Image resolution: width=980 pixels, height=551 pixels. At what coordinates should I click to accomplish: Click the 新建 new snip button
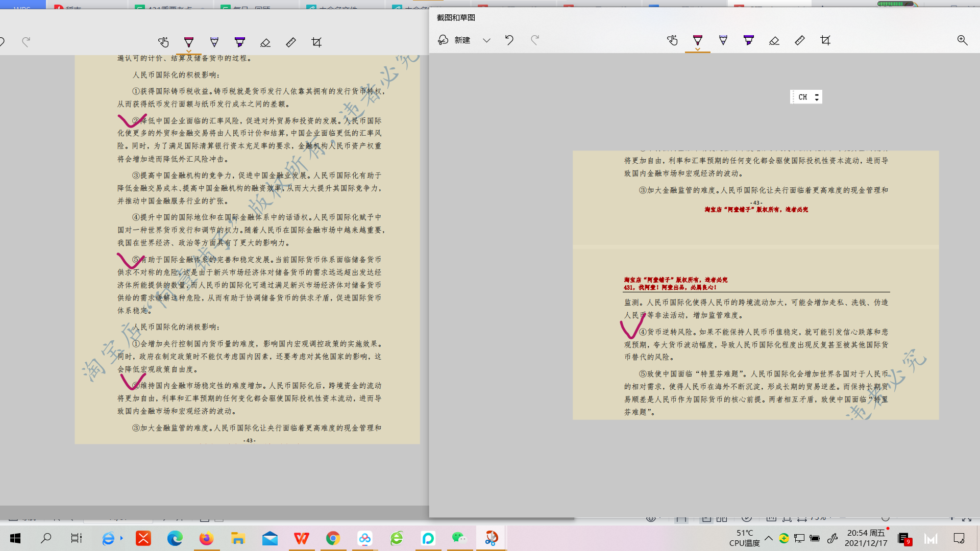point(454,40)
